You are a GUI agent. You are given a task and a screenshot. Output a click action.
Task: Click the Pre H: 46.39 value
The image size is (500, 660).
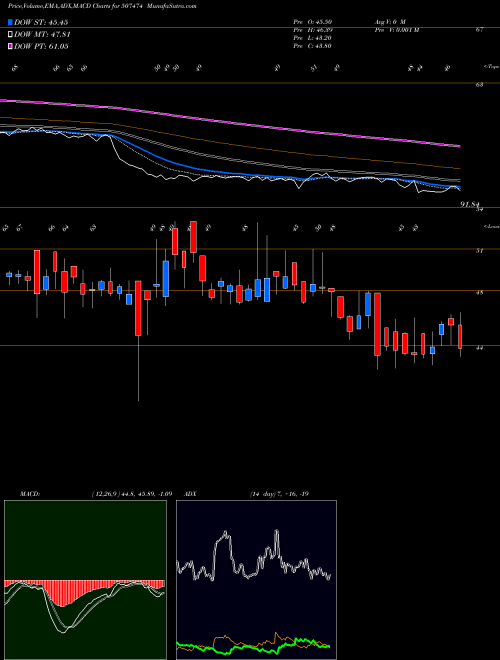click(x=312, y=30)
